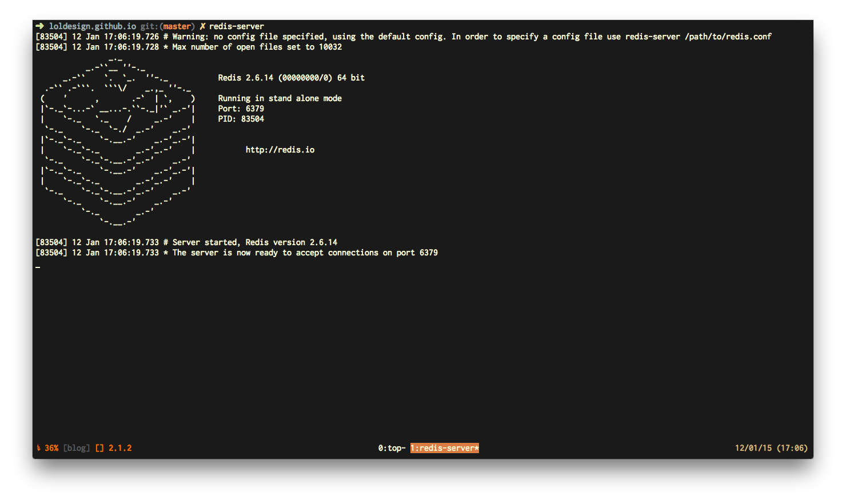Select the 1:redis-server tmux window tab
Viewport: 846px width, 504px height.
pyautogui.click(x=444, y=448)
